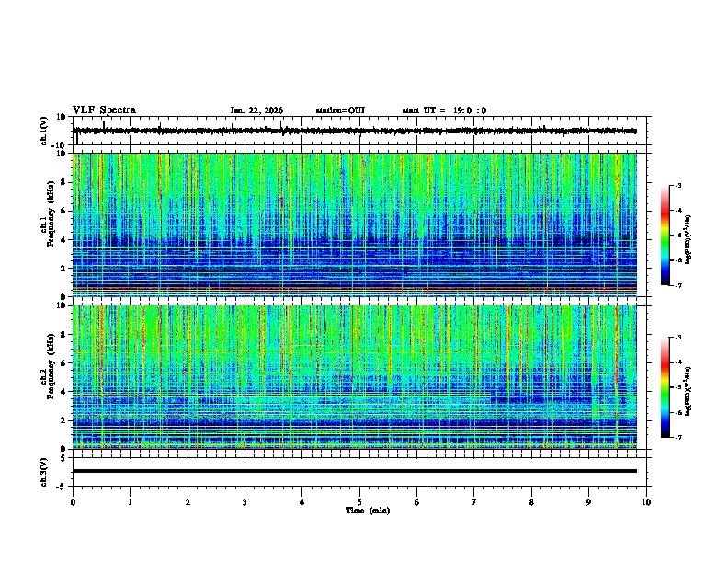This screenshot has height=563, width=728.
Task: Click tick label 3 on the Time axis
Action: (x=245, y=502)
